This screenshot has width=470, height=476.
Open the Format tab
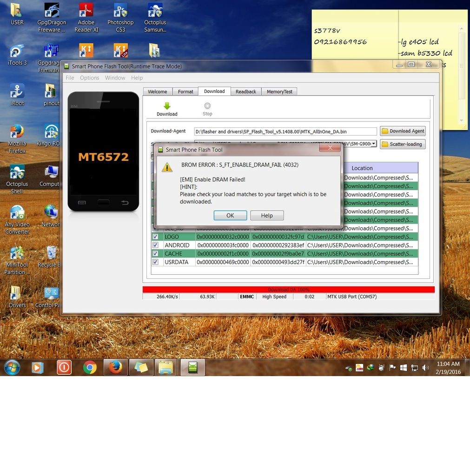click(x=185, y=92)
